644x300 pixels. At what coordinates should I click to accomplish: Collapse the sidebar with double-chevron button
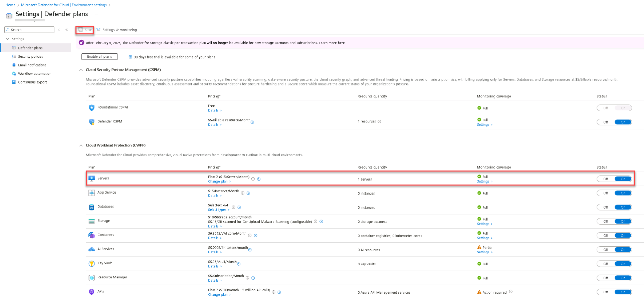[67, 30]
